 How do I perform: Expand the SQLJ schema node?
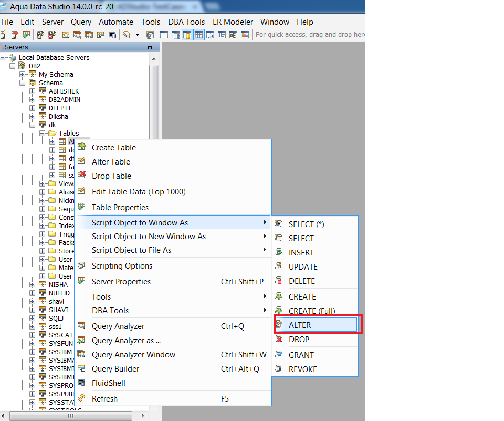[32, 319]
